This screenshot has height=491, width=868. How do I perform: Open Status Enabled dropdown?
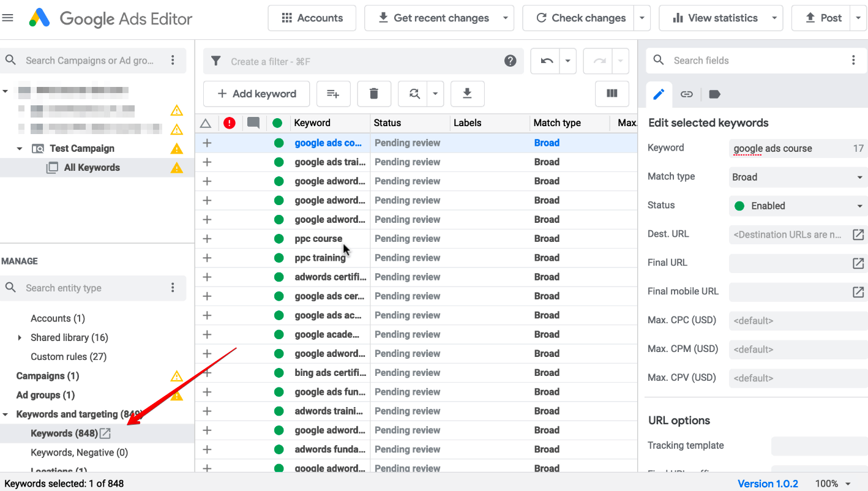(x=798, y=206)
